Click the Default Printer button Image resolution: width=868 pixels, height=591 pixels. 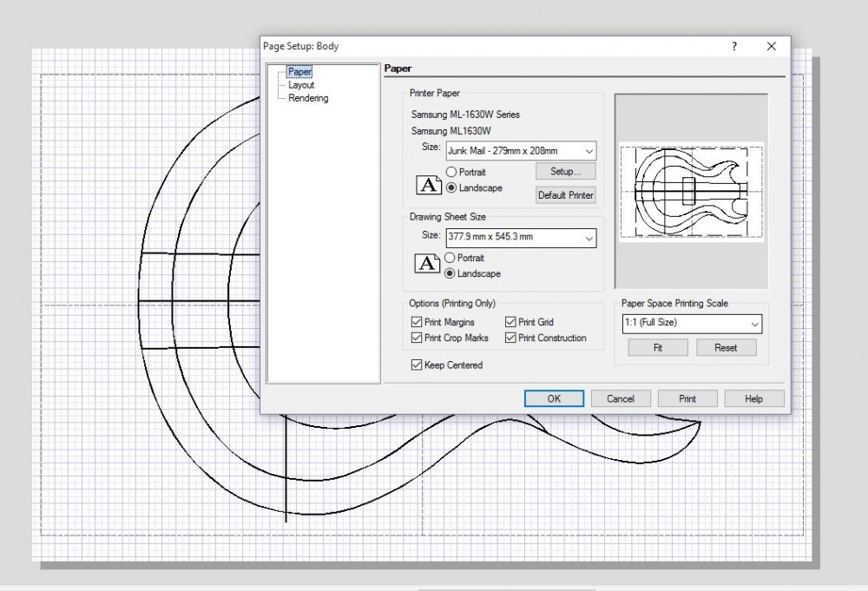565,195
